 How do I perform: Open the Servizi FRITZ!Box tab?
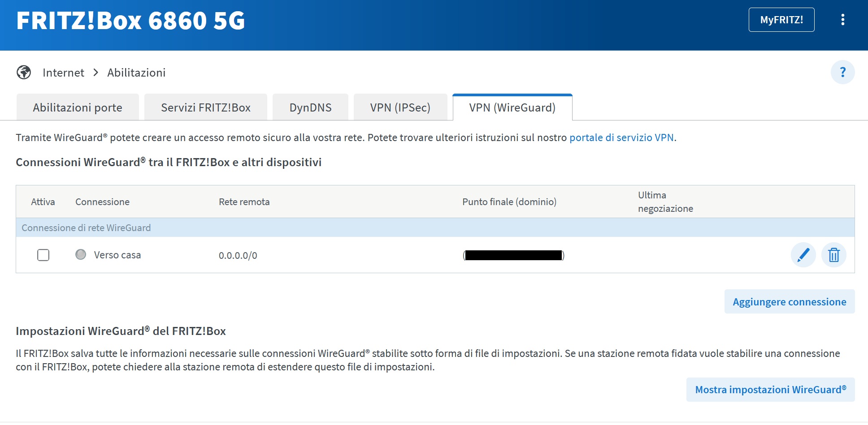coord(206,107)
